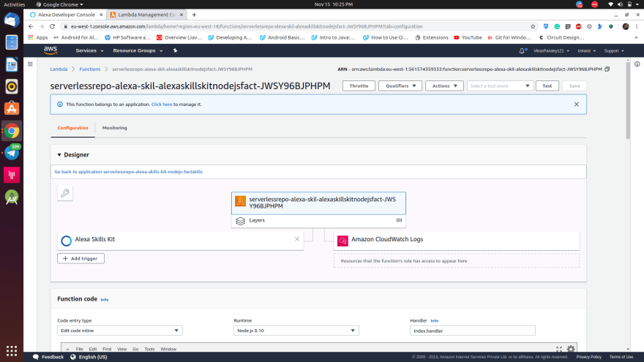644x362 pixels.
Task: Click the Throttle button
Action: click(x=359, y=86)
